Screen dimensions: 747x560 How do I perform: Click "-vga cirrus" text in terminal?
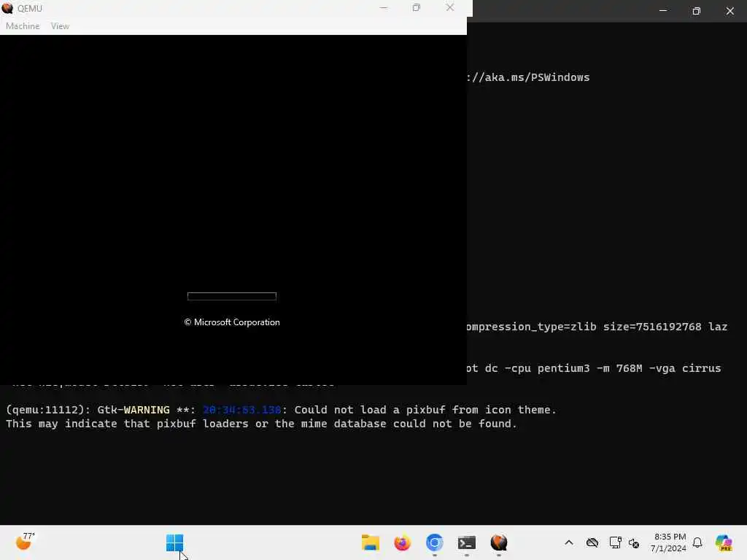click(x=685, y=368)
